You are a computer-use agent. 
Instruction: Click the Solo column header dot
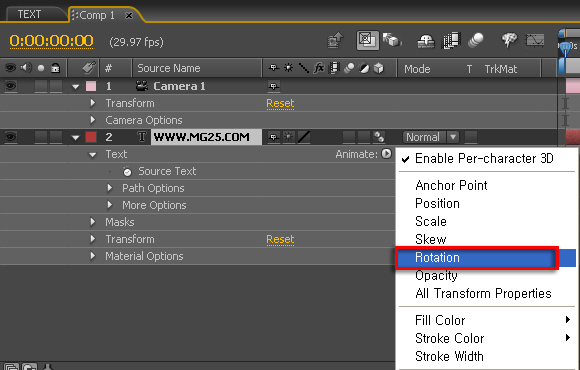click(41, 68)
